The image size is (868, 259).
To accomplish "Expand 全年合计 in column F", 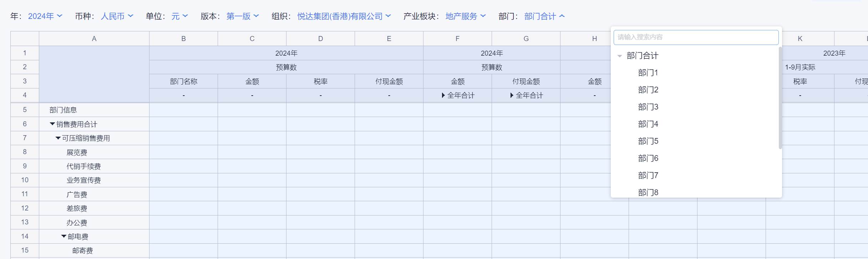I will (443, 95).
